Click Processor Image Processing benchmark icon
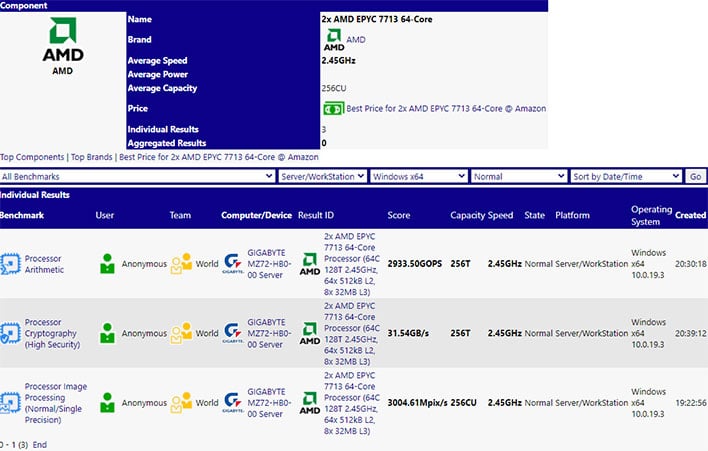 pos(10,403)
